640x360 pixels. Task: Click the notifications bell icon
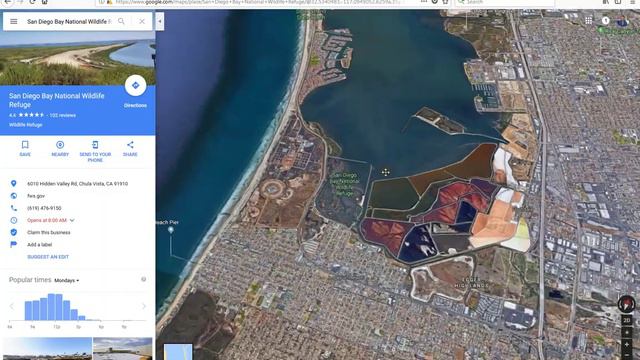(605, 20)
